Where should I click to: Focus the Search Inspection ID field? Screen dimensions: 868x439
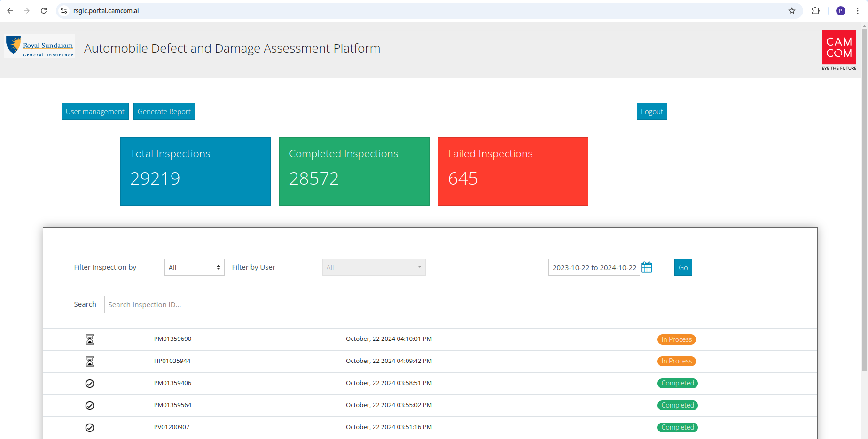161,304
